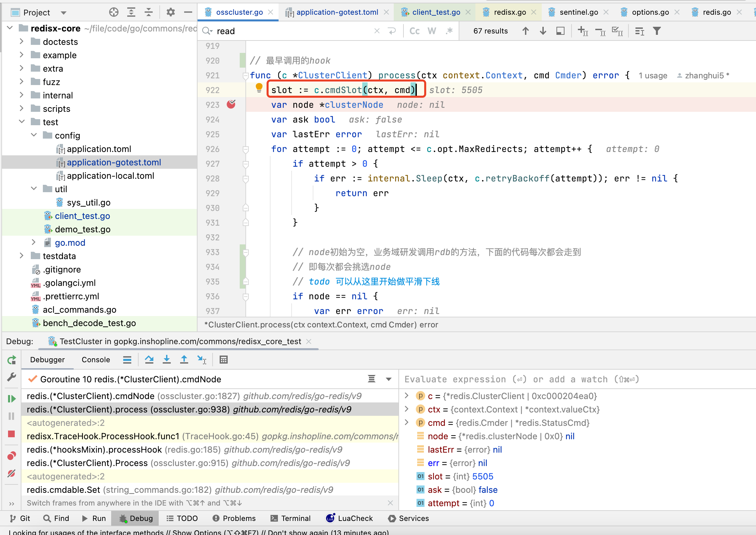Toggle multiline search options icon
This screenshot has height=535, width=756.
[x=639, y=31]
